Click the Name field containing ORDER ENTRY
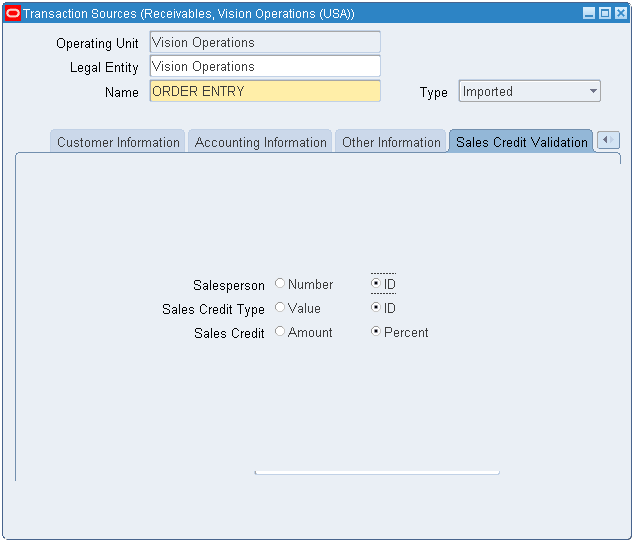 pyautogui.click(x=265, y=92)
